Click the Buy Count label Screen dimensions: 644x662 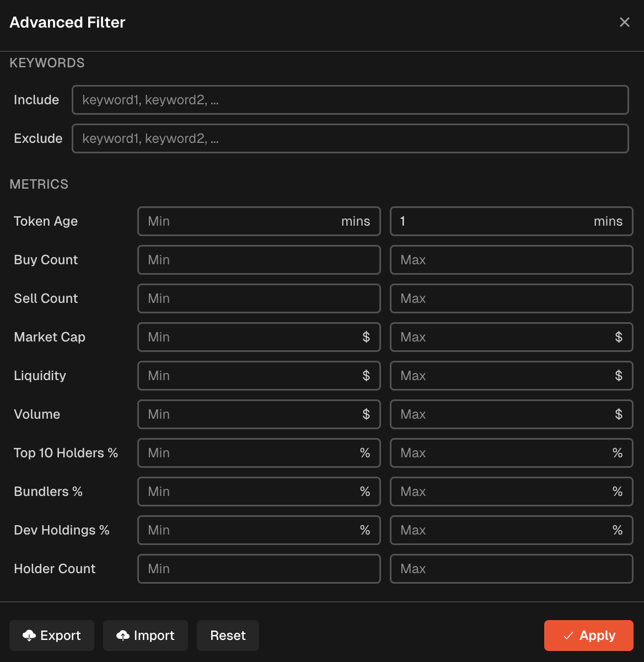46,260
